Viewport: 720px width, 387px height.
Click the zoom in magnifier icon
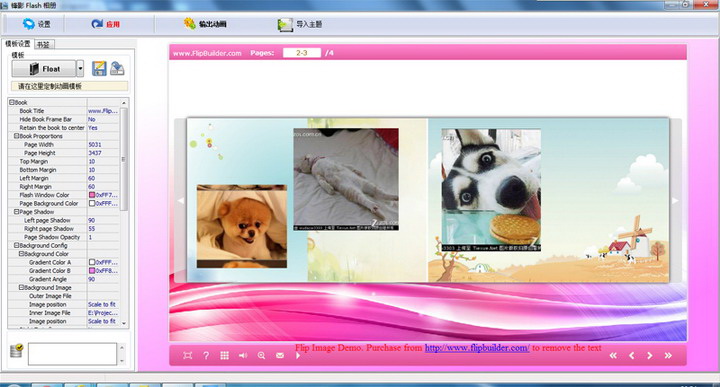point(261,355)
